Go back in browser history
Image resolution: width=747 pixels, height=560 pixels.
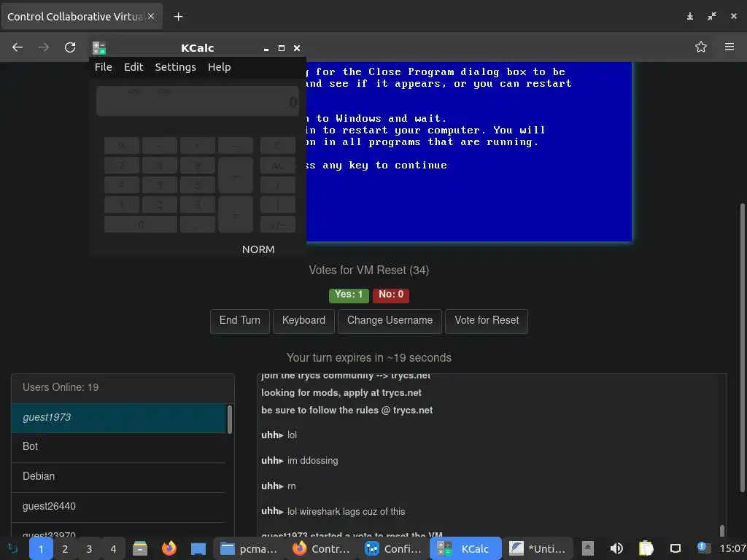pyautogui.click(x=18, y=47)
